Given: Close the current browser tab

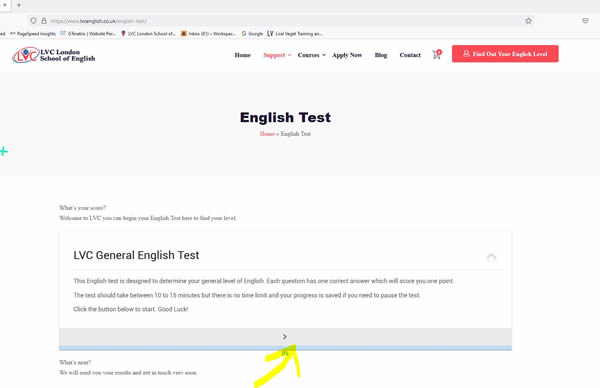Looking at the screenshot, I should pos(5,5).
